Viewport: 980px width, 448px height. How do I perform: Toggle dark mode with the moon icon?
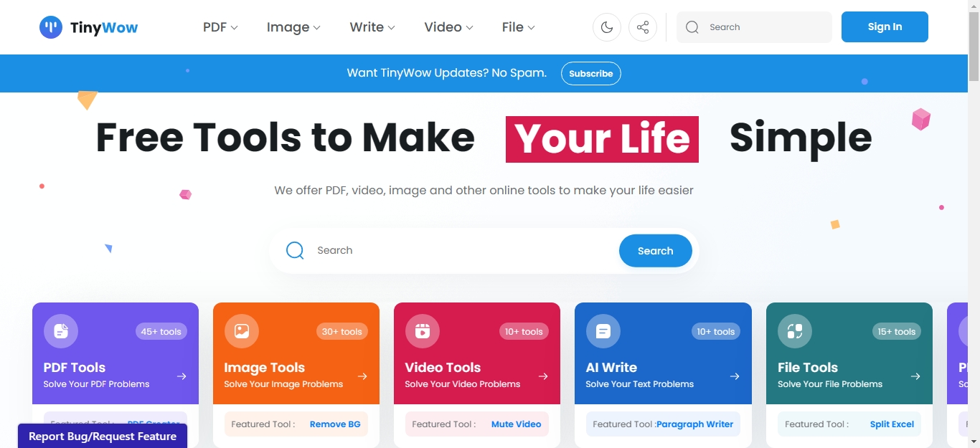point(607,27)
